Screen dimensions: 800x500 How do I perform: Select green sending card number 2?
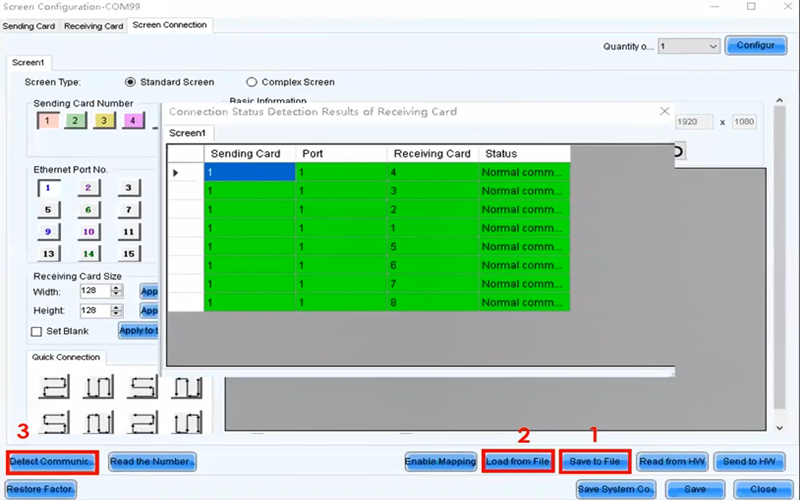(x=74, y=121)
